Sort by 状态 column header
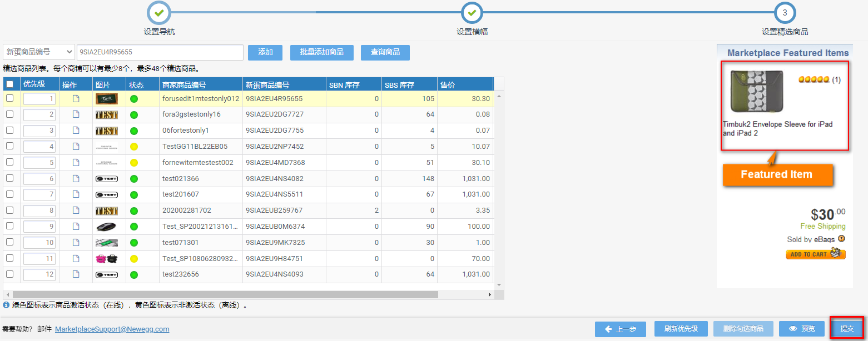This screenshot has height=341, width=868. [142, 84]
